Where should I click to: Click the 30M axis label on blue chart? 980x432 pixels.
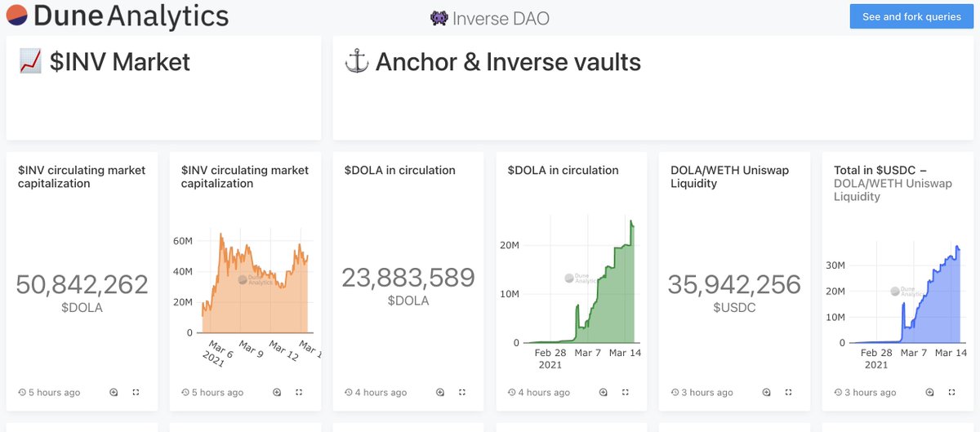pyautogui.click(x=835, y=265)
